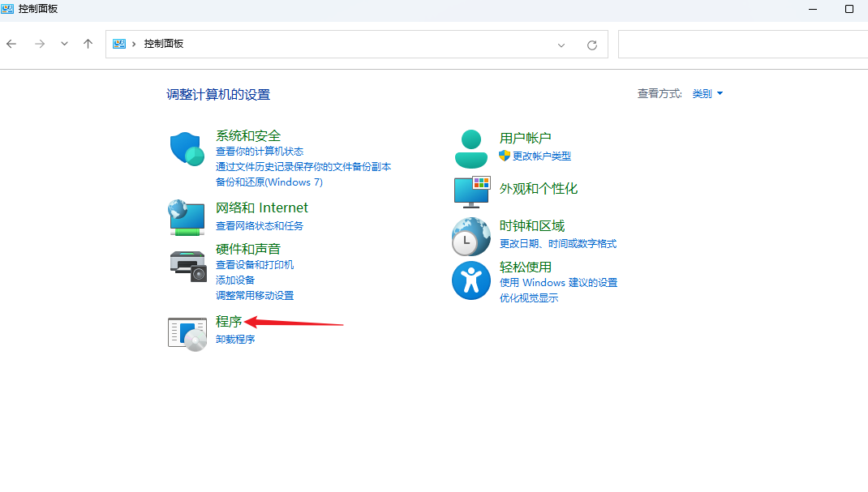Click the 优化视觉显示 link

pos(529,298)
